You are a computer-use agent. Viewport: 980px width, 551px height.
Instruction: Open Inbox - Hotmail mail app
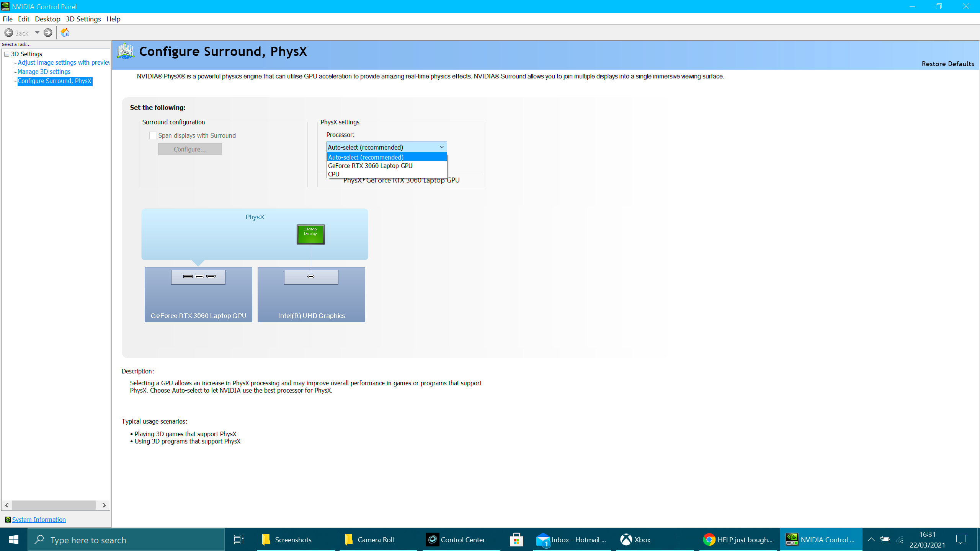[x=572, y=540]
